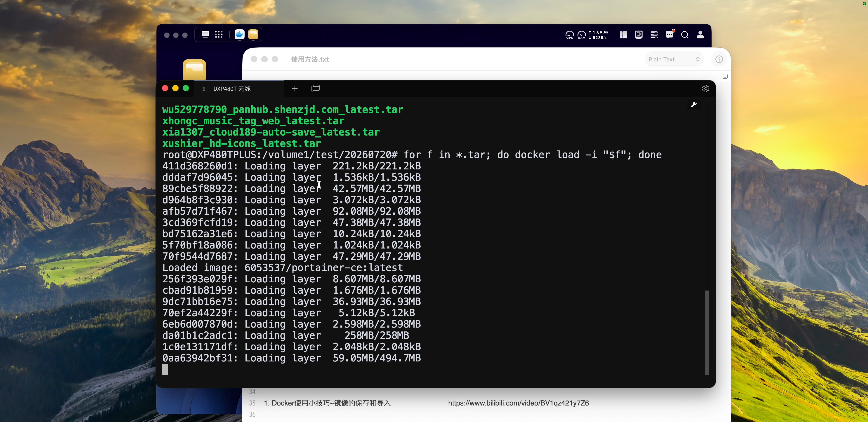The width and height of the screenshot is (868, 422).
Task: Open the widget layout panel icon
Action: coord(623,35)
